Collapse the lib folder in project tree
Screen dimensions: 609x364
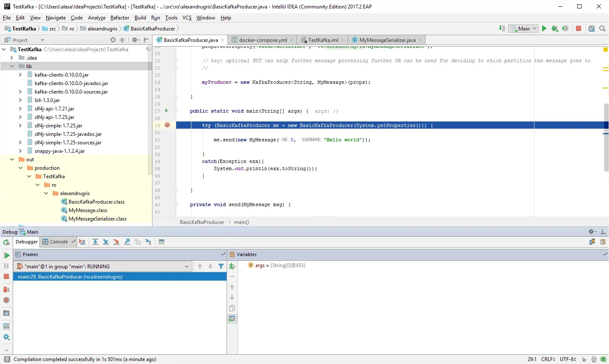tap(12, 66)
